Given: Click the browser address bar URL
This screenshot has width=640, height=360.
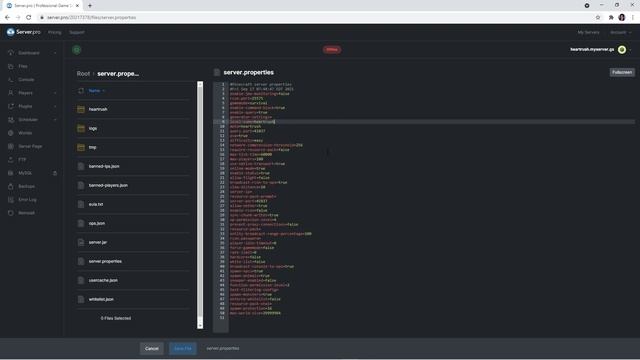Looking at the screenshot, I should (91, 18).
